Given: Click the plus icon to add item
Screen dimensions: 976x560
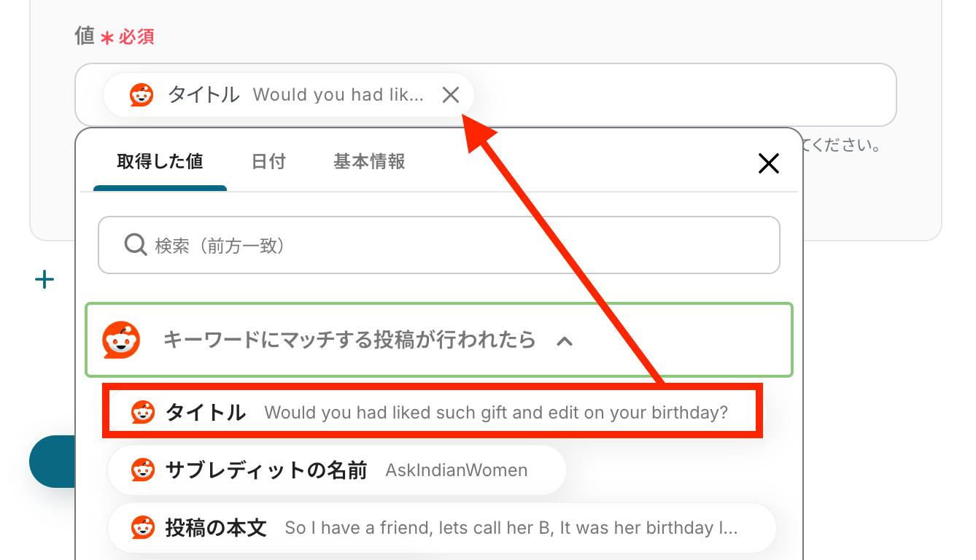Looking at the screenshot, I should point(44,279).
